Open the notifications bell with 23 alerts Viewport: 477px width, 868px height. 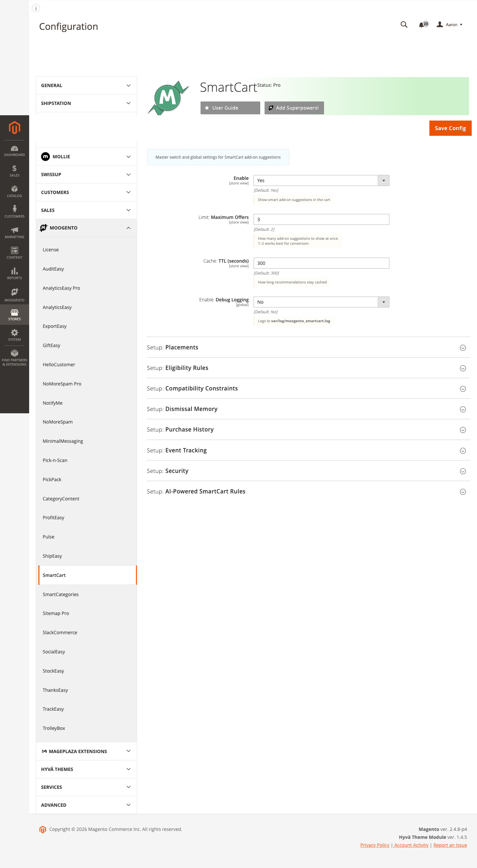click(423, 25)
